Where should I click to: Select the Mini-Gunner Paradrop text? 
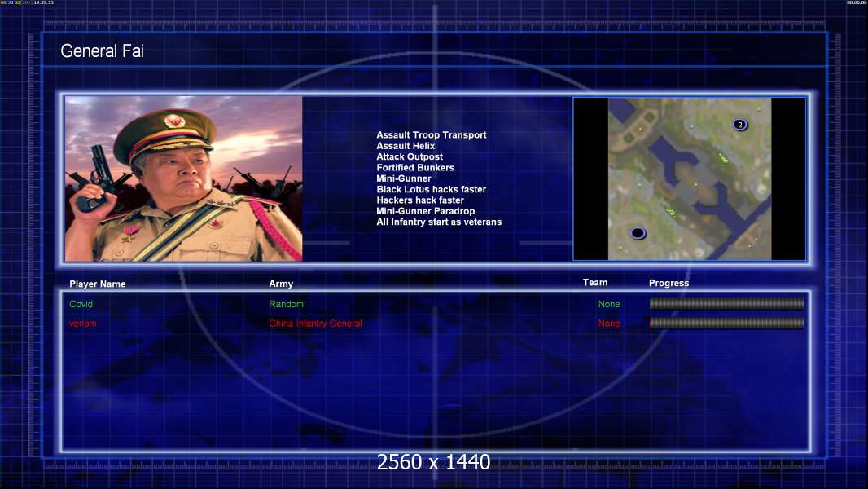pyautogui.click(x=425, y=211)
